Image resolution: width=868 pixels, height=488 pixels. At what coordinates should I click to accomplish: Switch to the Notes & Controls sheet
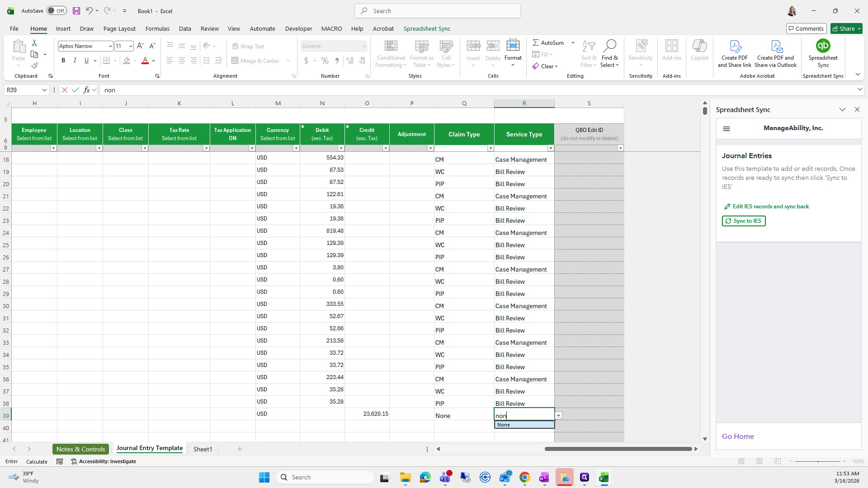pyautogui.click(x=80, y=449)
